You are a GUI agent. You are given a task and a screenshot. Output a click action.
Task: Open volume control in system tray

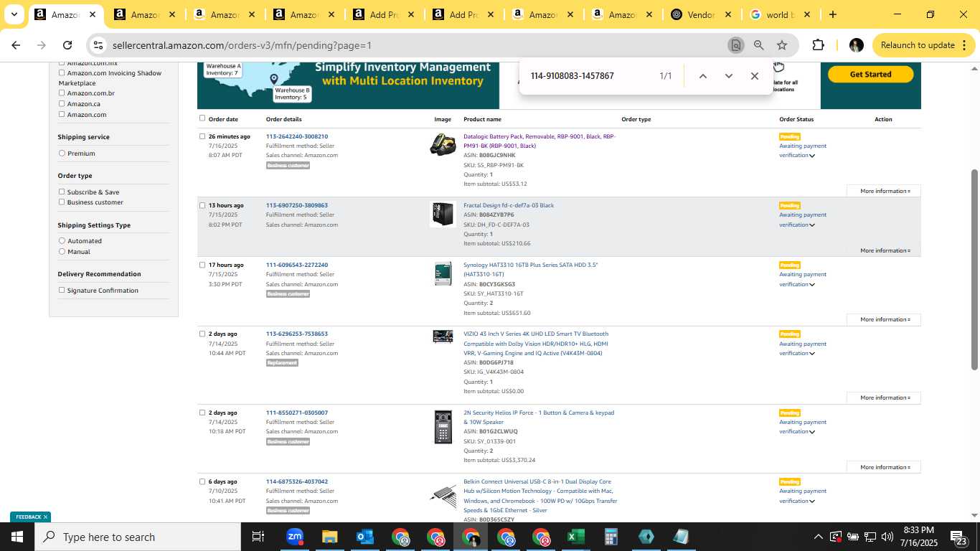tap(887, 537)
